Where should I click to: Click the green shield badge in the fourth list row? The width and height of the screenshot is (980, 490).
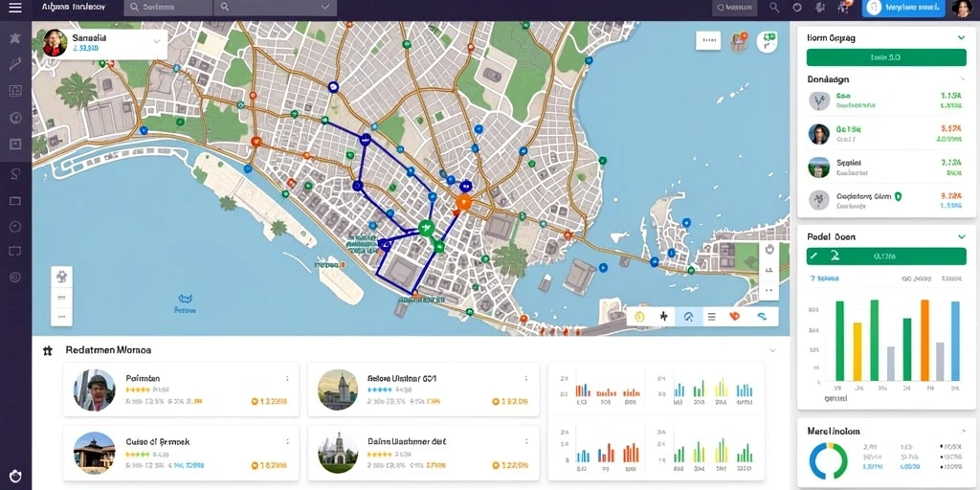pyautogui.click(x=898, y=195)
